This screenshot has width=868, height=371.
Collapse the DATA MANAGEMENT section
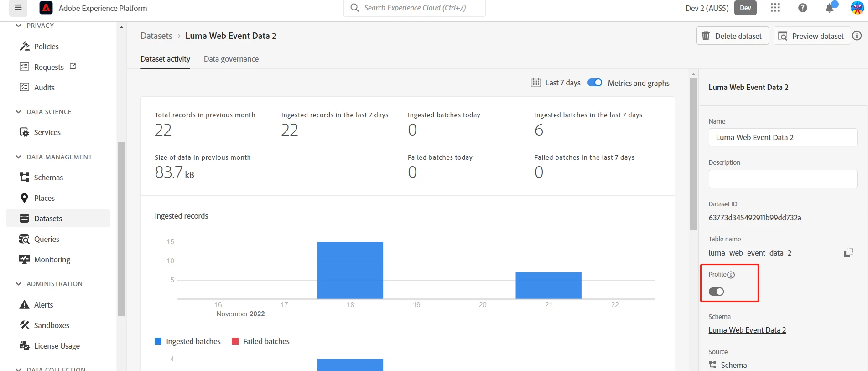tap(18, 157)
